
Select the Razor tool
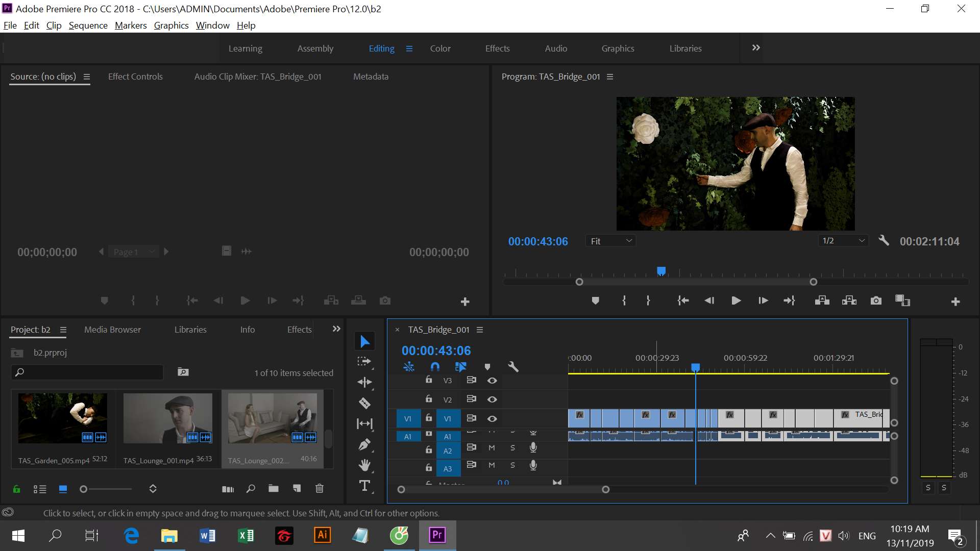tap(364, 403)
